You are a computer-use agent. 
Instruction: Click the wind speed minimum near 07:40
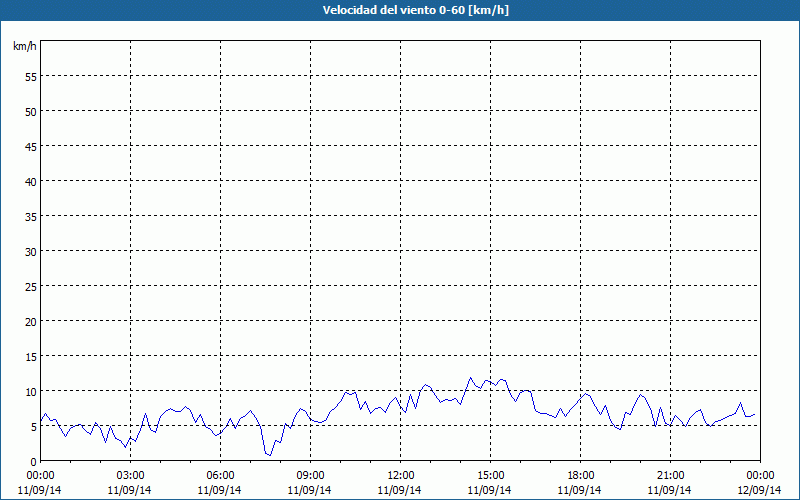pos(270,455)
